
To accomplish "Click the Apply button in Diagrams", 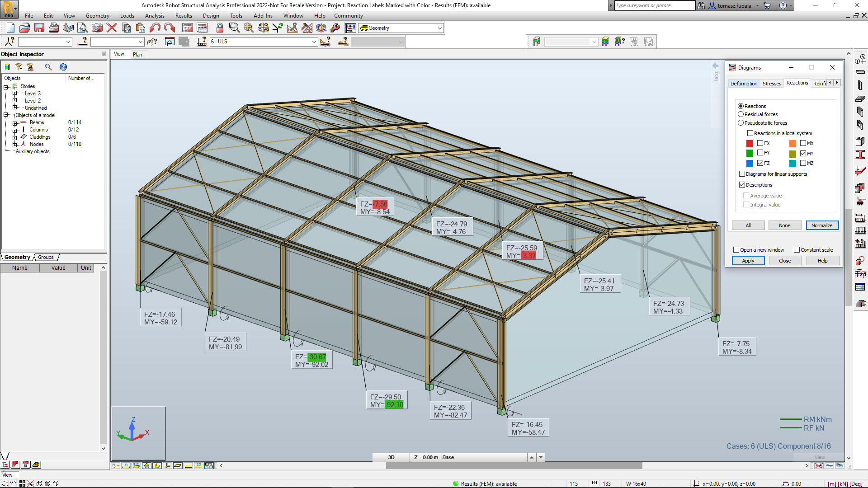I will [748, 261].
